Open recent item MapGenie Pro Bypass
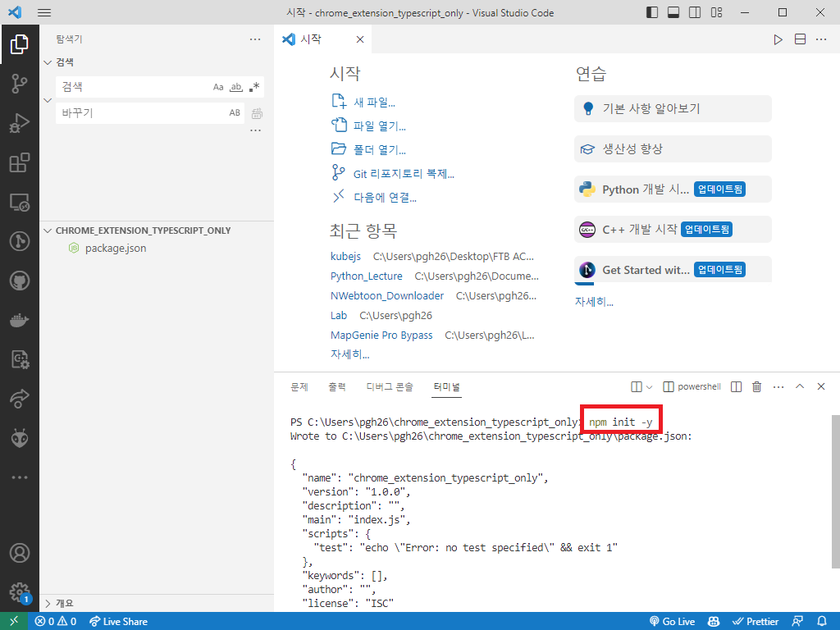The width and height of the screenshot is (840, 630). [381, 336]
